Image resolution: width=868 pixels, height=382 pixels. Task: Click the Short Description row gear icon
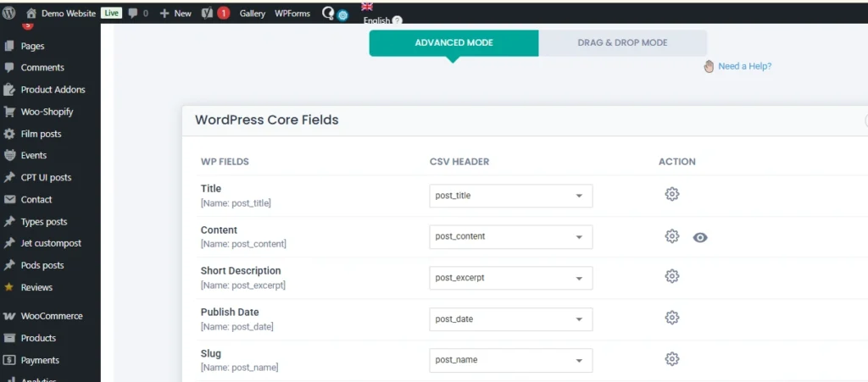click(x=671, y=276)
